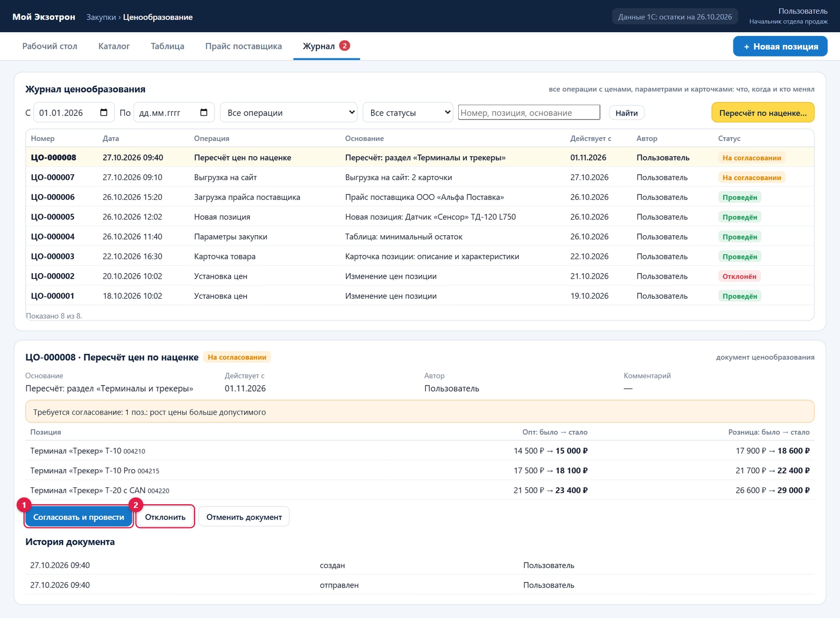The width and height of the screenshot is (840, 618).
Task: Click 'Отменить документ' button
Action: tap(244, 517)
